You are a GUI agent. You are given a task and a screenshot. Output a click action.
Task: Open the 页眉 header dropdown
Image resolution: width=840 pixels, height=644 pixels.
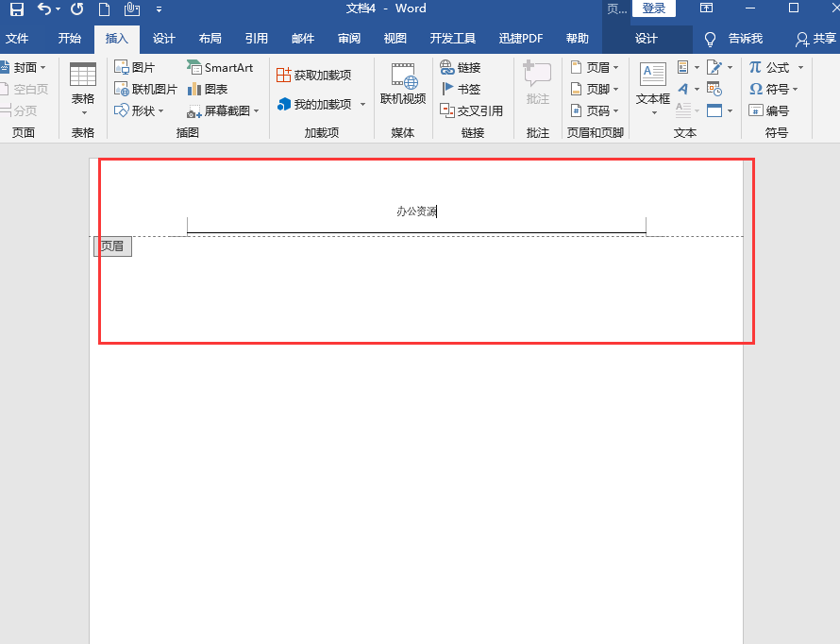[595, 67]
